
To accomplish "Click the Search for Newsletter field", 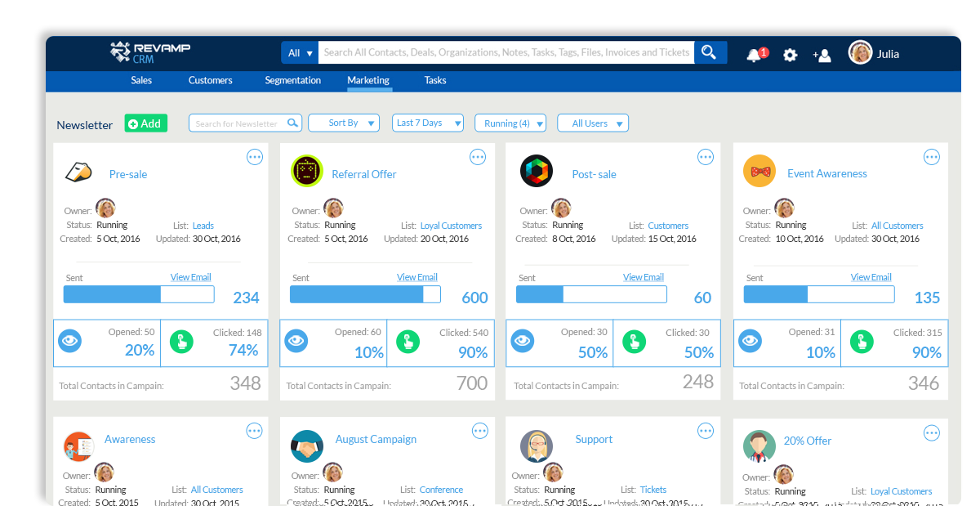I will pos(245,123).
